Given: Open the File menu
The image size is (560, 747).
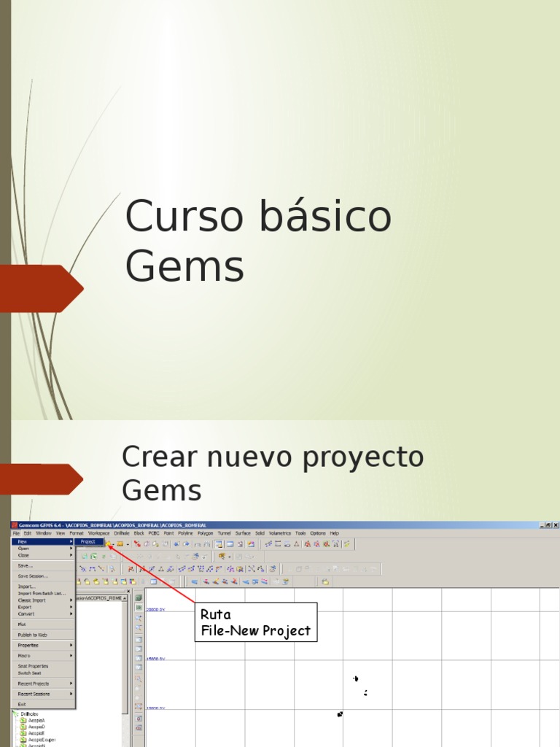Looking at the screenshot, I should 16,533.
